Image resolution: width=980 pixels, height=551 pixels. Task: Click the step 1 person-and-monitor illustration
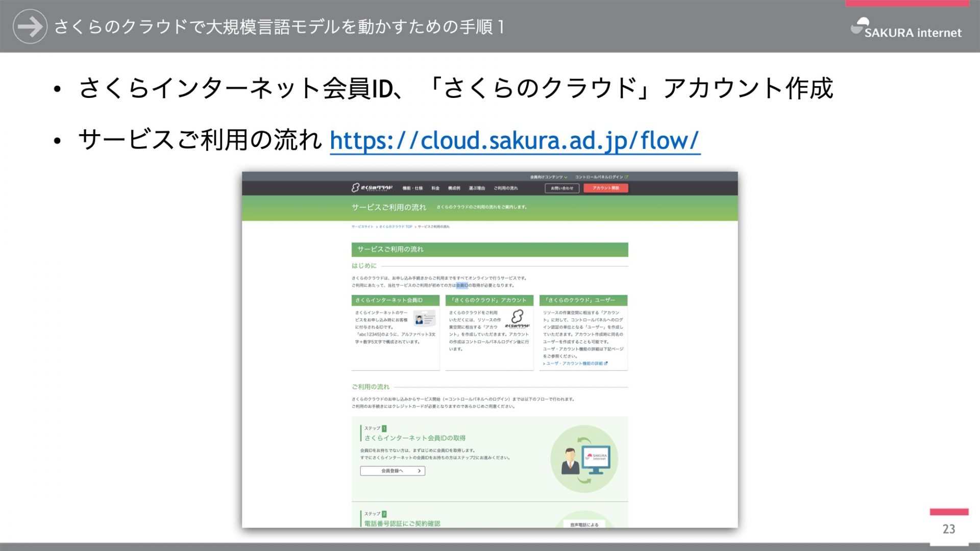(584, 458)
